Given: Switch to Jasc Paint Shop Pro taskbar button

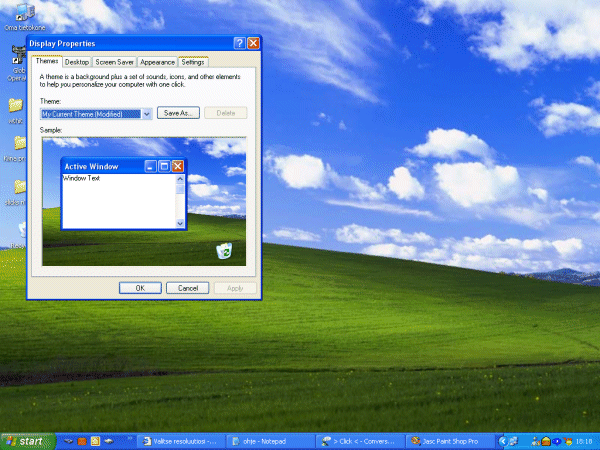Looking at the screenshot, I should pos(449,441).
